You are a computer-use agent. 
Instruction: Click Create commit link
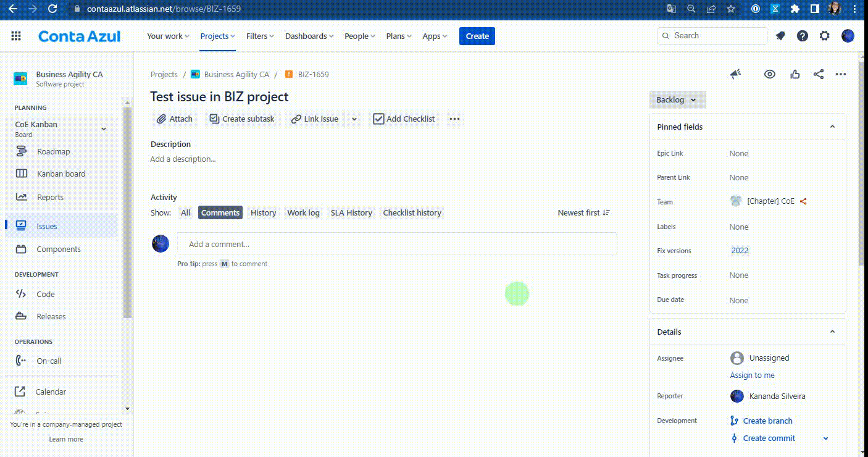pyautogui.click(x=769, y=438)
